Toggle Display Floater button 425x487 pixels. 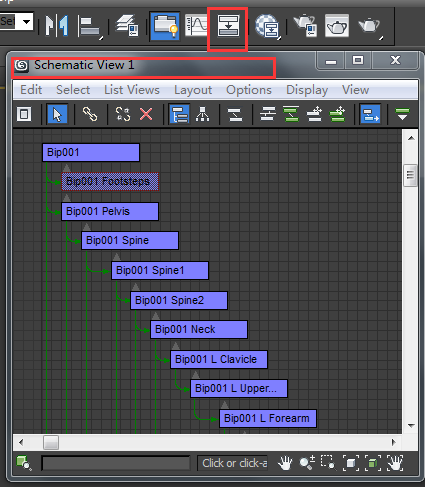24,114
